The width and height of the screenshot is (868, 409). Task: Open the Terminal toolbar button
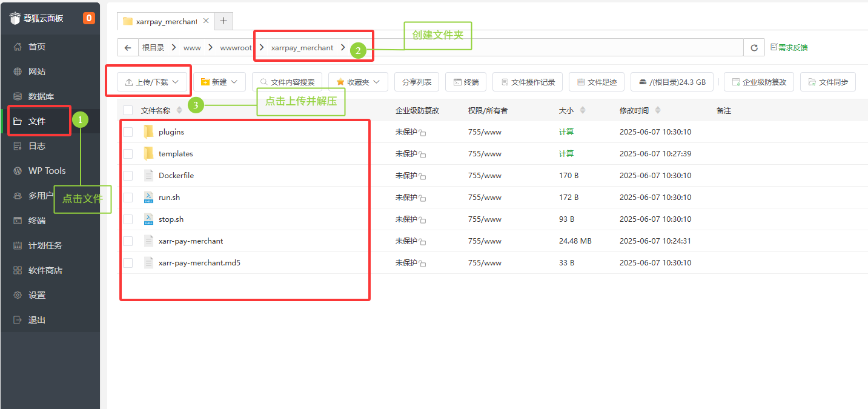click(466, 82)
